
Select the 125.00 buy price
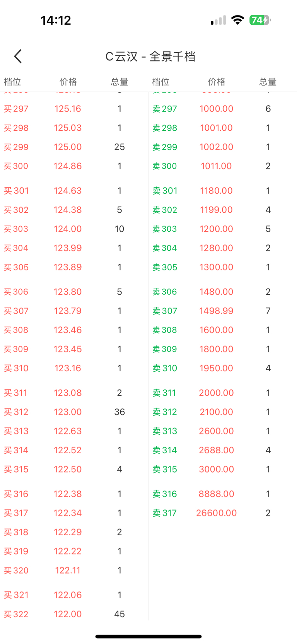coord(68,147)
